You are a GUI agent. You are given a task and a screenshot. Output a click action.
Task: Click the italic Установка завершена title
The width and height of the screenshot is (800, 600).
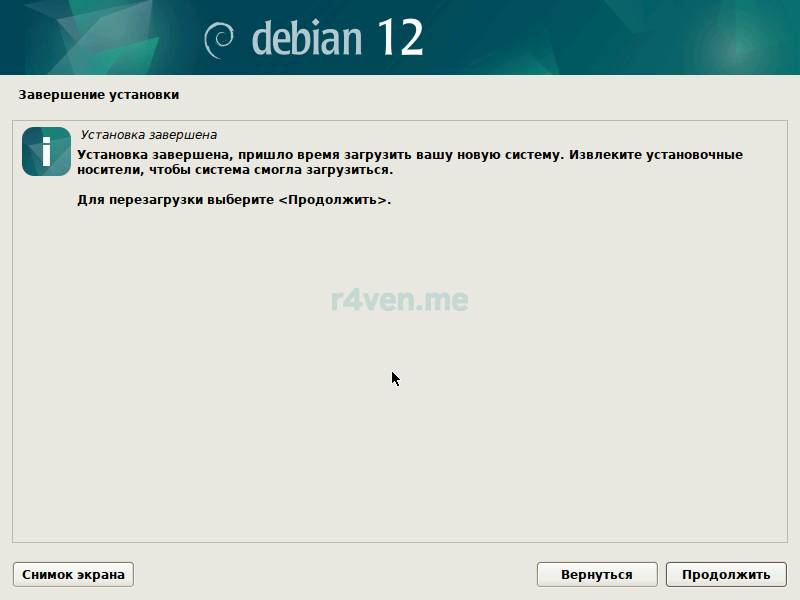click(148, 135)
